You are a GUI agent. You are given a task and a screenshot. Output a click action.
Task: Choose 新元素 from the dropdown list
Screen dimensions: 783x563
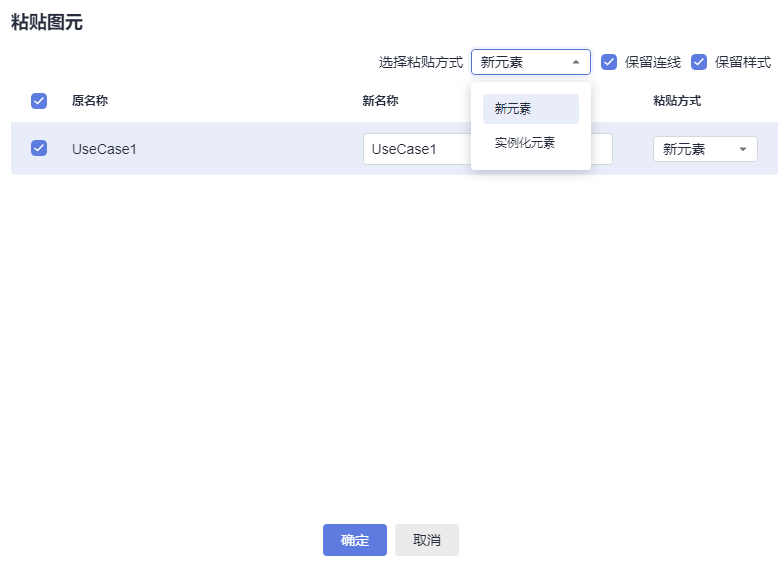[530, 109]
